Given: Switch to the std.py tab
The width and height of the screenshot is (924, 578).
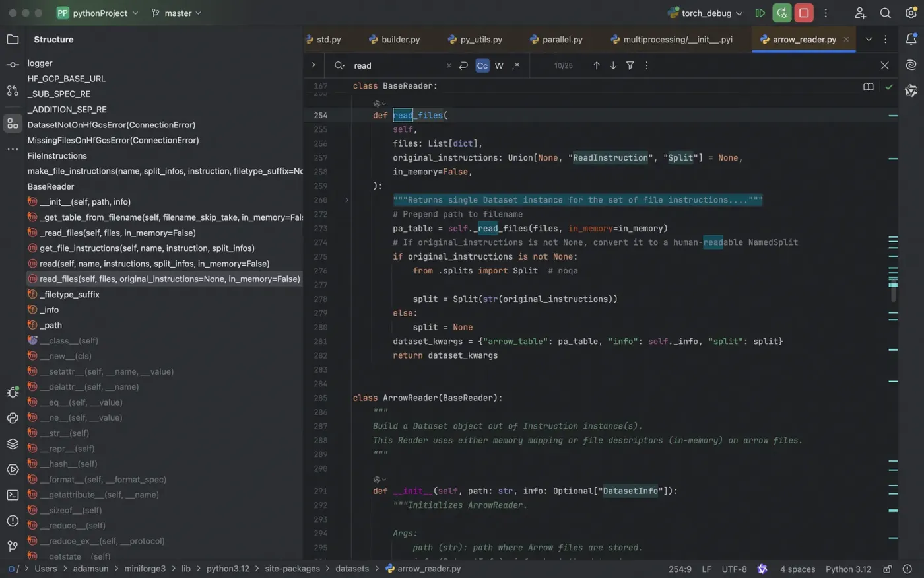Looking at the screenshot, I should (x=323, y=39).
